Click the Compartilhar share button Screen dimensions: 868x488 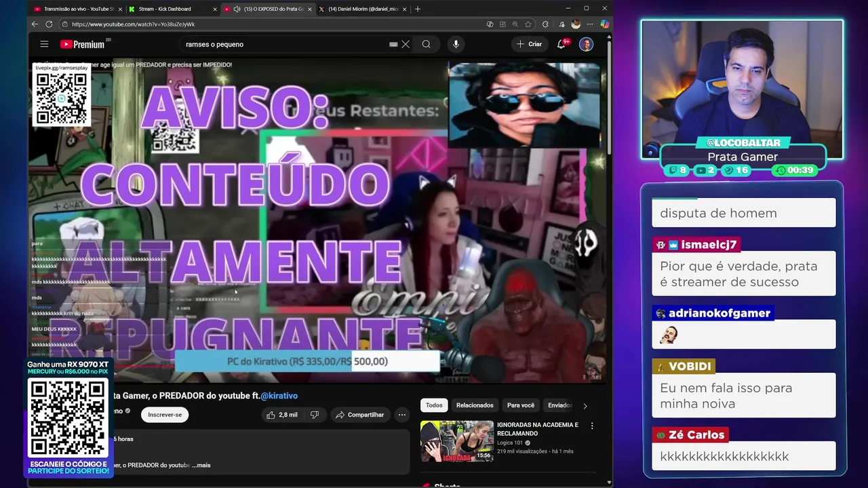coord(359,415)
